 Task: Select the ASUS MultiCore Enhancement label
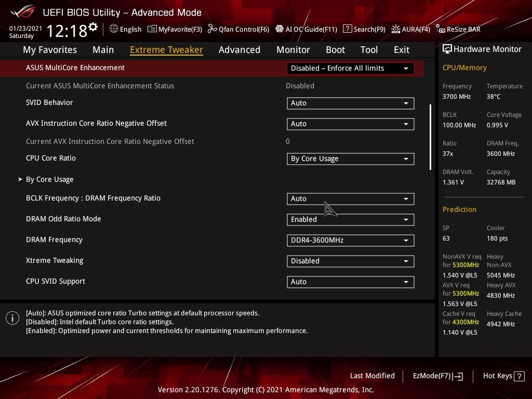[75, 68]
